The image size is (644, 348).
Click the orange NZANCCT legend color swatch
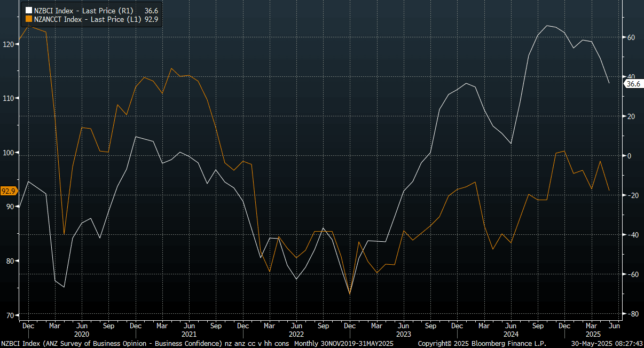(x=29, y=20)
